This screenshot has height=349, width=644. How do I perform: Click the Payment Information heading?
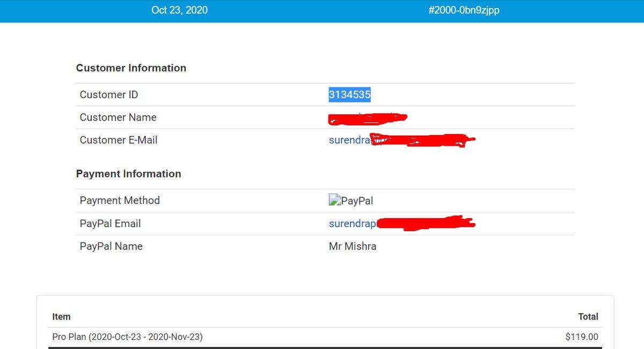(128, 174)
